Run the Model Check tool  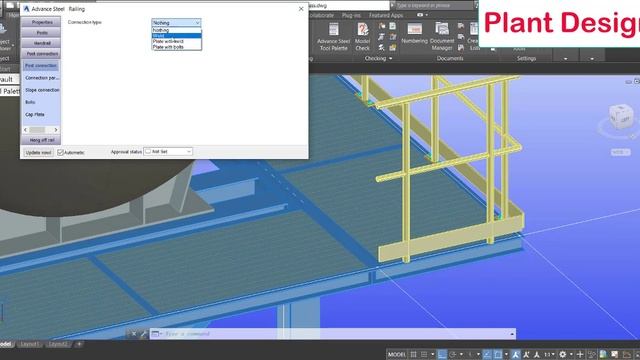point(362,37)
